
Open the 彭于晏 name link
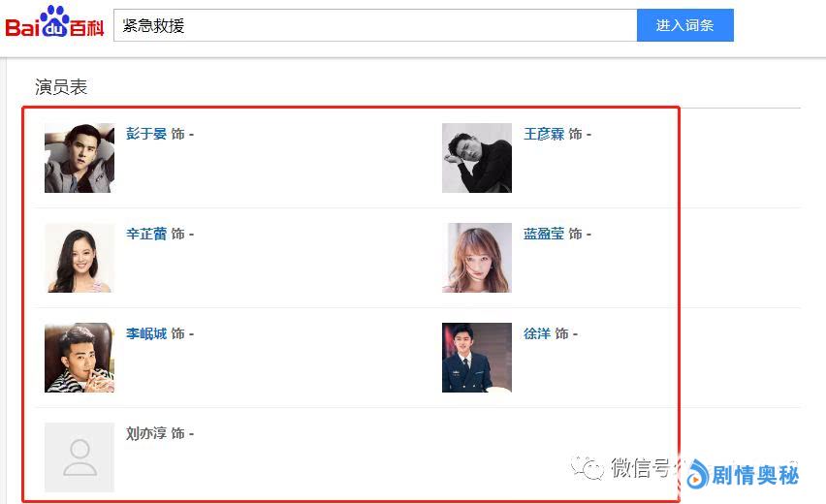[x=146, y=134]
